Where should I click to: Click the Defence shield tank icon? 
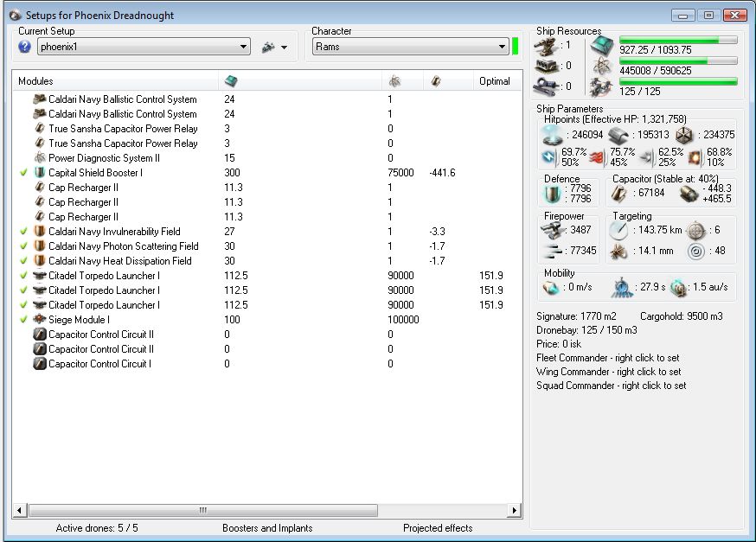pos(552,194)
